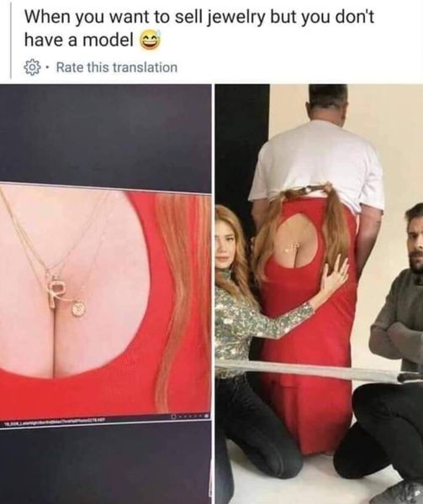Click the dark monitor area above the necklace image
The width and height of the screenshot is (423, 504).
[x=105, y=135]
